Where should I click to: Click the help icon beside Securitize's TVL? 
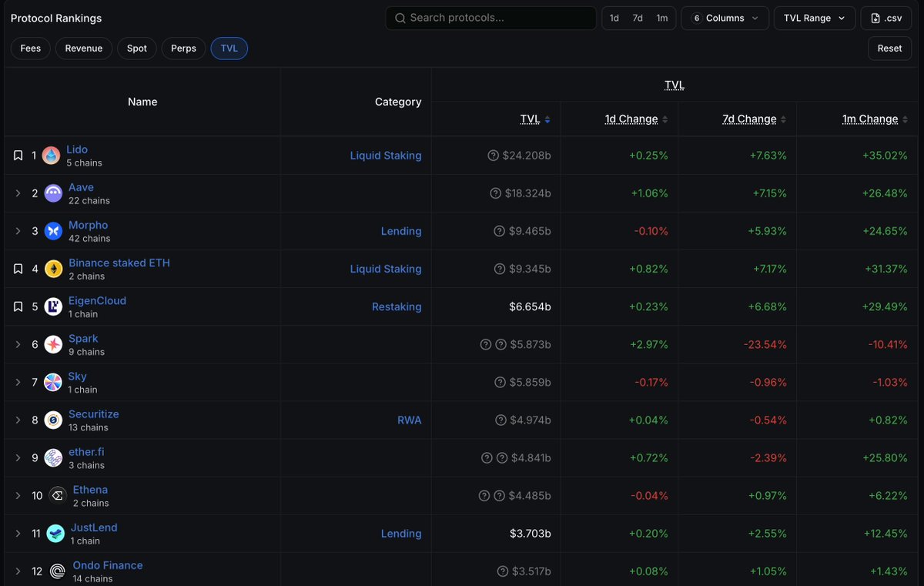point(501,420)
